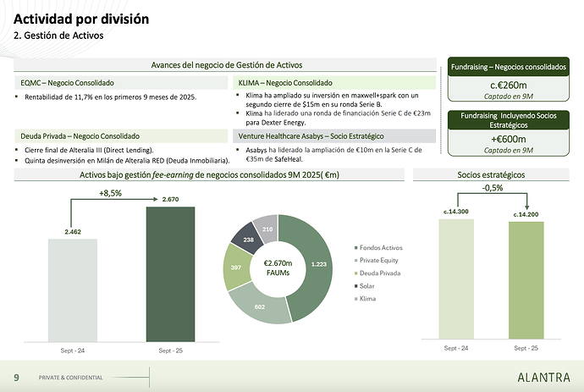Click the dark Sept-25 bar labeled 2.670
Viewport: 584px width, 392px height.
(x=171, y=274)
